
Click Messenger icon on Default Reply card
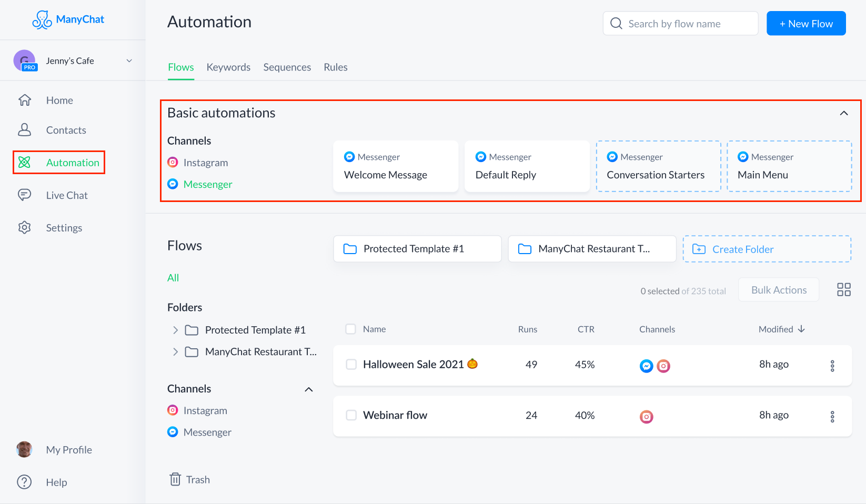[481, 157]
